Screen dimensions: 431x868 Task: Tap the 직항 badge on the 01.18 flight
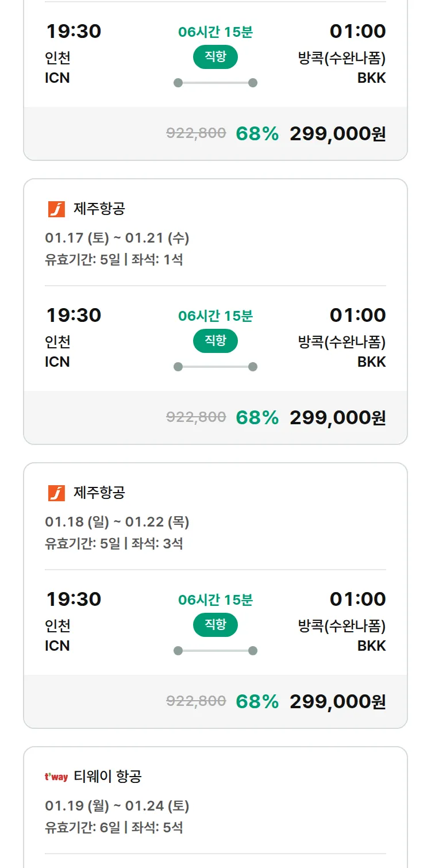[x=215, y=625]
